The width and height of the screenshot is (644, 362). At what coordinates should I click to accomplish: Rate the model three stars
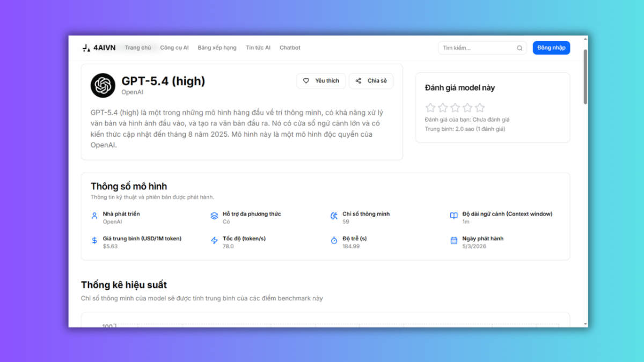[455, 107]
